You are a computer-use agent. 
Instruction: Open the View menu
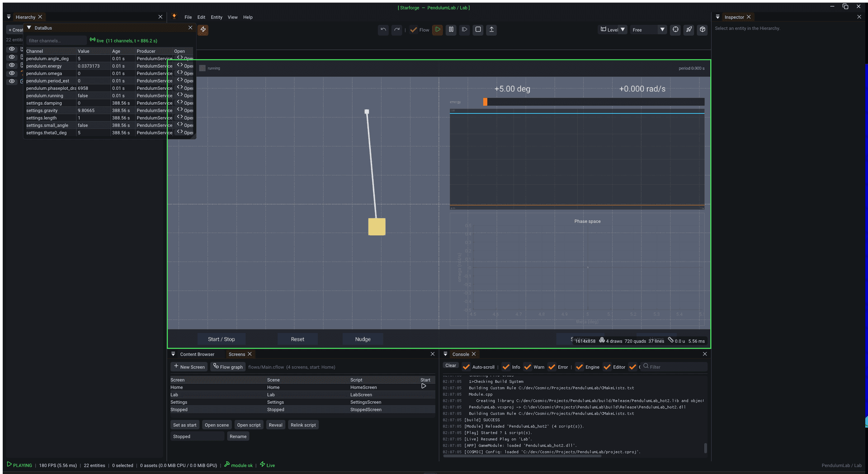tap(232, 17)
